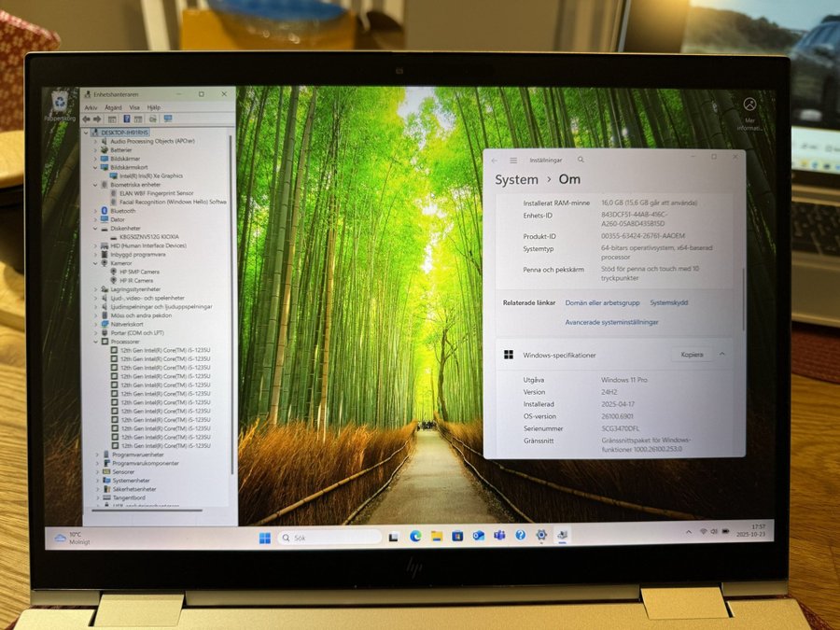This screenshot has width=840, height=630.
Task: Open the Åtgärd menu
Action: click(113, 107)
